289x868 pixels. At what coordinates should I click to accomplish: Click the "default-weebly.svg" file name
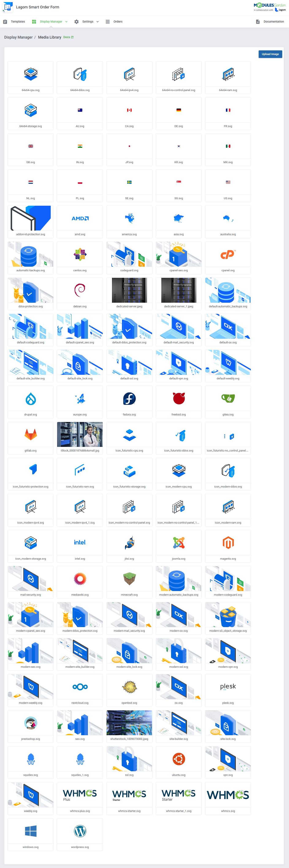pyautogui.click(x=228, y=378)
